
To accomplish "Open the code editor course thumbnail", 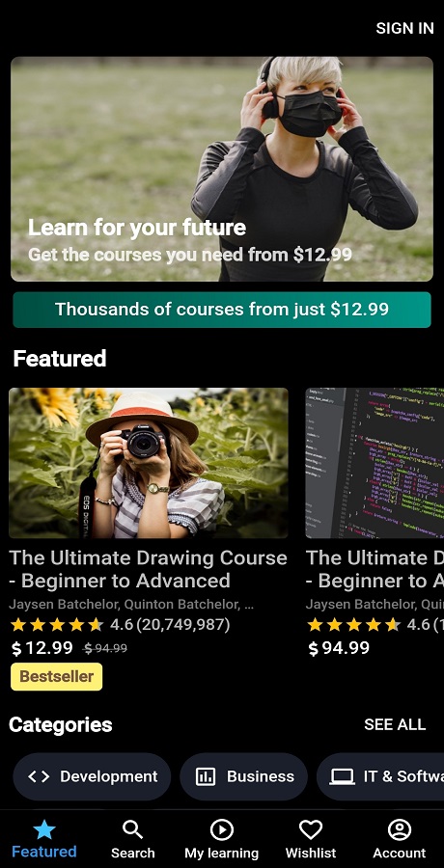I will pos(375,463).
